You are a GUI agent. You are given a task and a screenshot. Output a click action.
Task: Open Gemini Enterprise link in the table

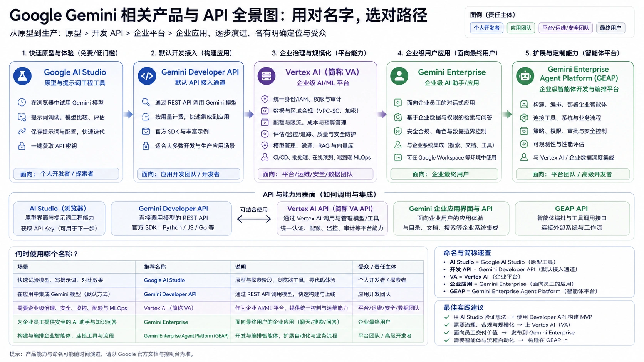pyautogui.click(x=166, y=322)
